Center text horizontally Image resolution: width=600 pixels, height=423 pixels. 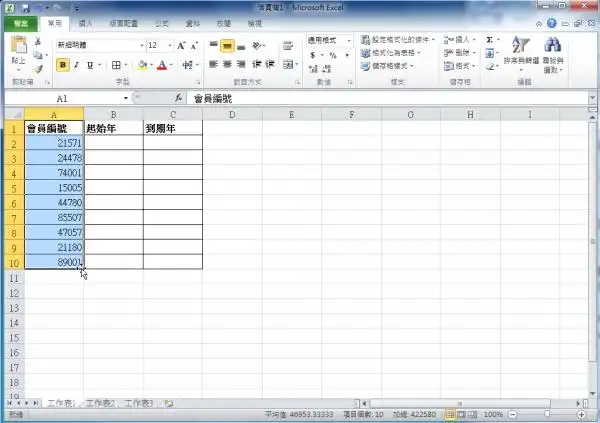coord(227,64)
